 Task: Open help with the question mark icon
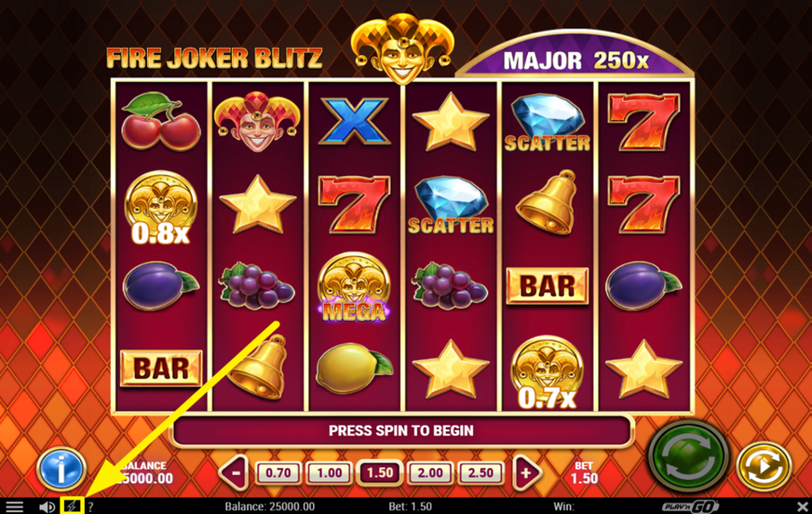pyautogui.click(x=90, y=507)
